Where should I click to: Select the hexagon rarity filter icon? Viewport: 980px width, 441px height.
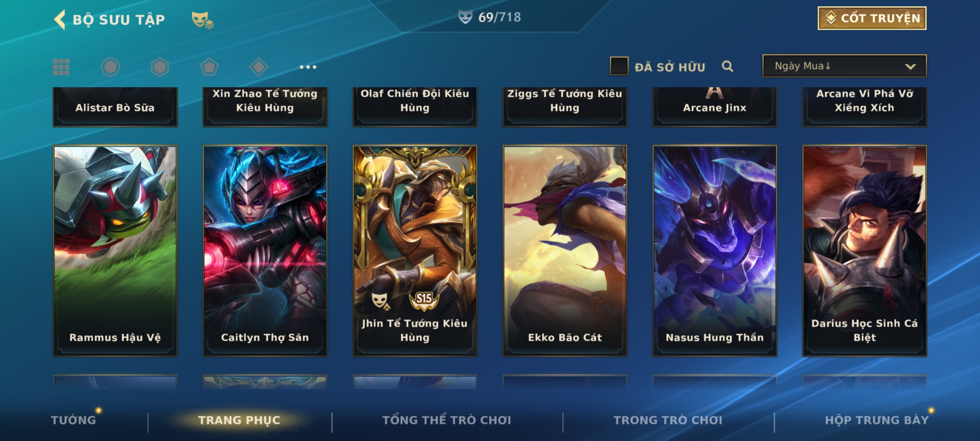tap(160, 67)
